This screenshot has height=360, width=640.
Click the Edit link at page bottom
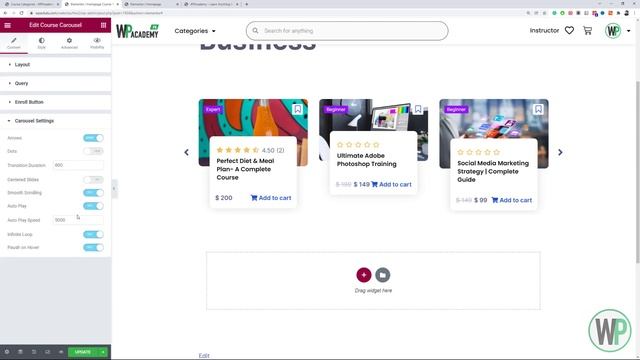204,356
